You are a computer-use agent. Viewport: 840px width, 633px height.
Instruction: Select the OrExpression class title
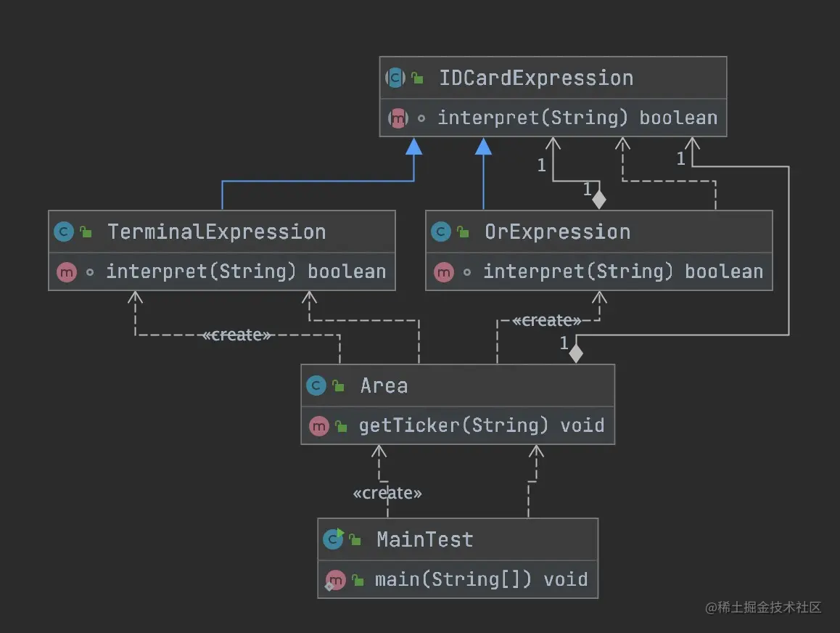(x=557, y=232)
